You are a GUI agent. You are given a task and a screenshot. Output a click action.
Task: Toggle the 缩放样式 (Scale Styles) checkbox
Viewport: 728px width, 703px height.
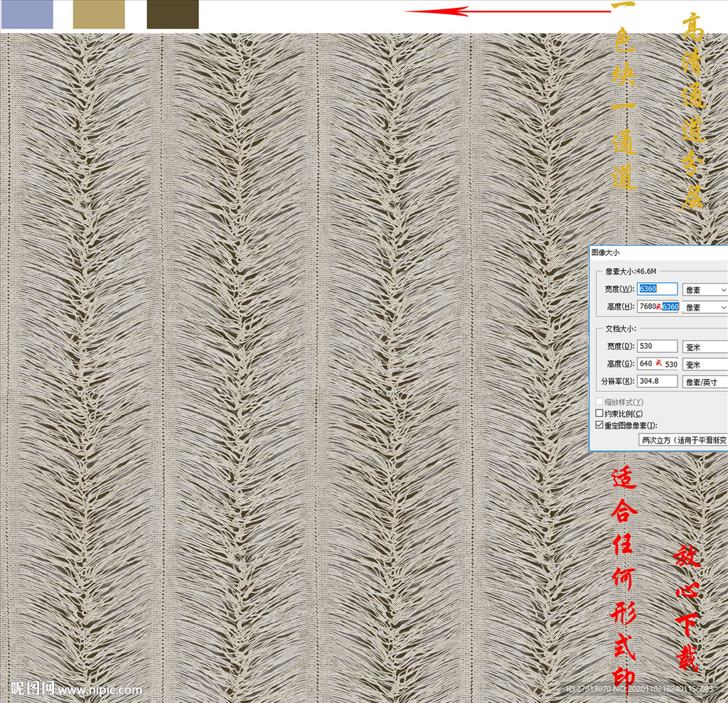(599, 401)
